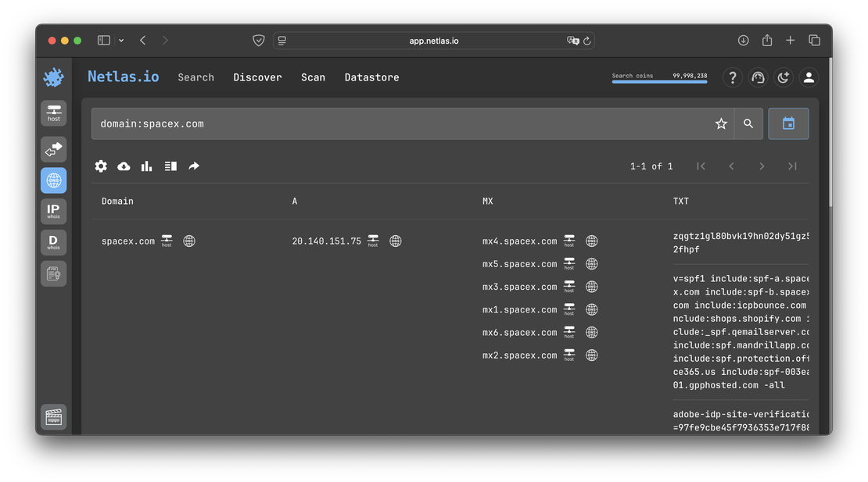Click inside the domain:spacex.com search field

[313, 123]
